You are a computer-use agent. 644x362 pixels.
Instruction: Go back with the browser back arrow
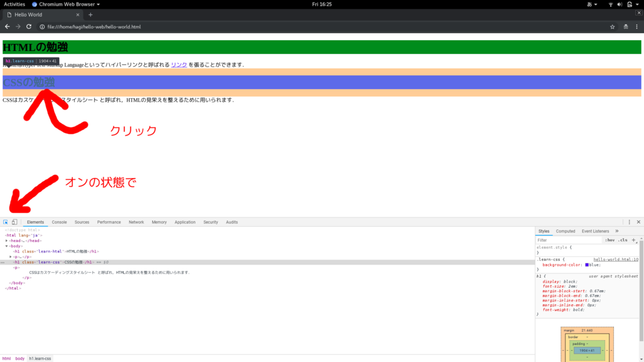pyautogui.click(x=8, y=26)
